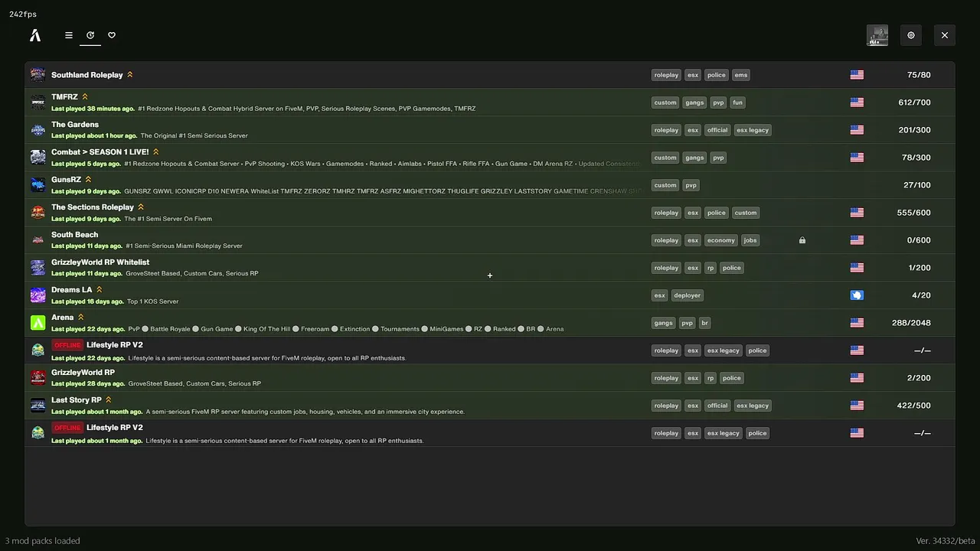The image size is (980, 551).
Task: Click The Sections Roleplay server icon
Action: tap(38, 213)
